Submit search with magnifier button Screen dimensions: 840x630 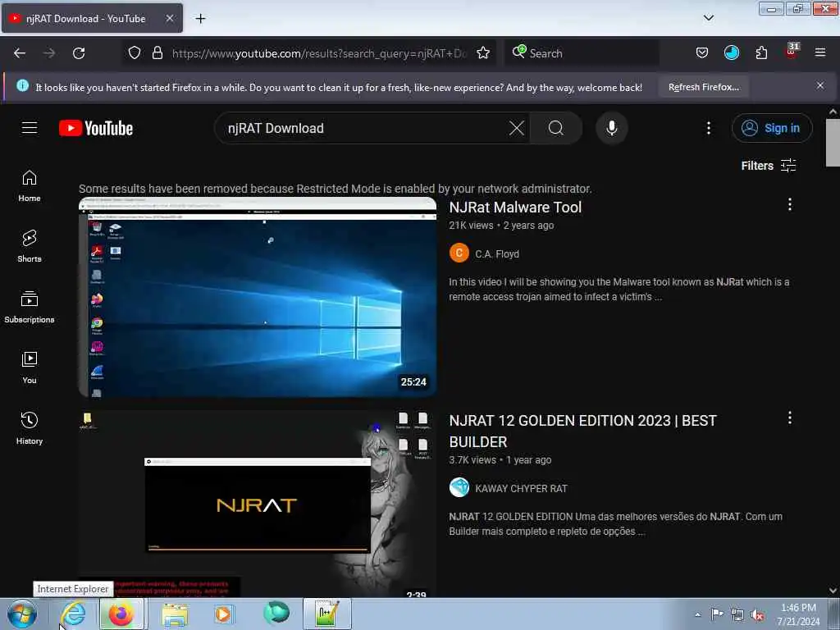[x=556, y=128]
